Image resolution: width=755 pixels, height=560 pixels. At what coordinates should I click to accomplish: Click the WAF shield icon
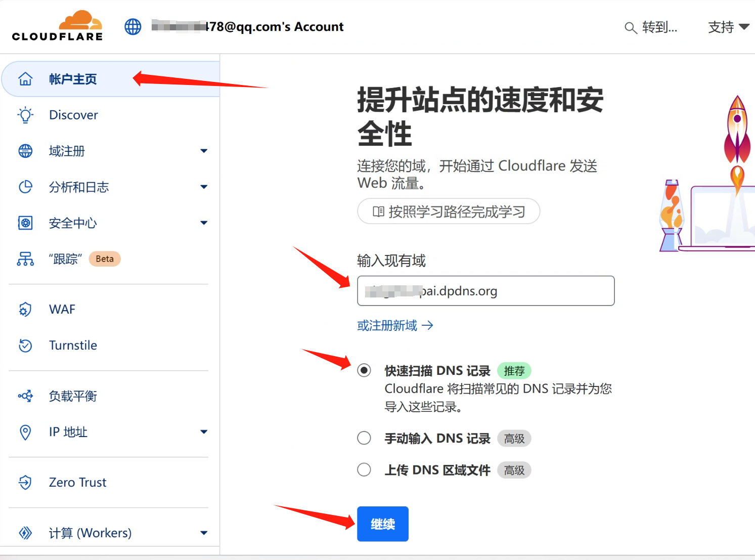25,309
